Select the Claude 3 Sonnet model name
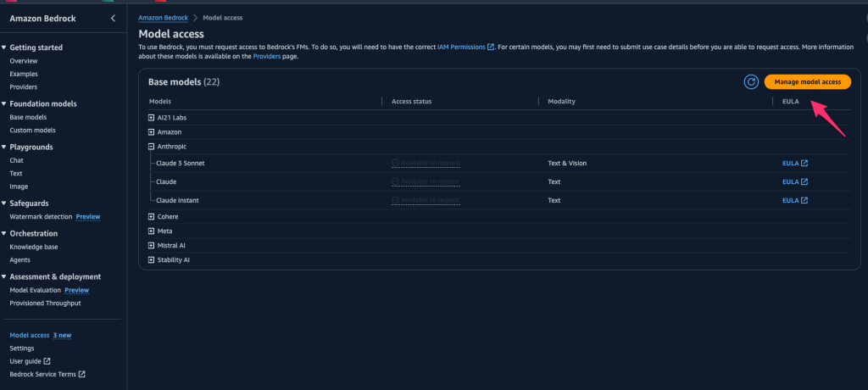This screenshot has height=390, width=868. pos(181,164)
